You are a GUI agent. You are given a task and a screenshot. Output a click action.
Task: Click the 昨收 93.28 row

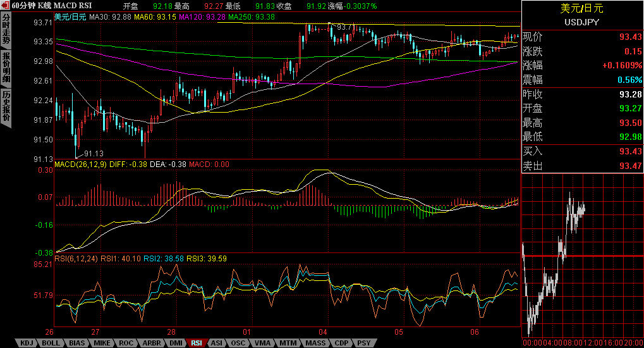(582, 95)
